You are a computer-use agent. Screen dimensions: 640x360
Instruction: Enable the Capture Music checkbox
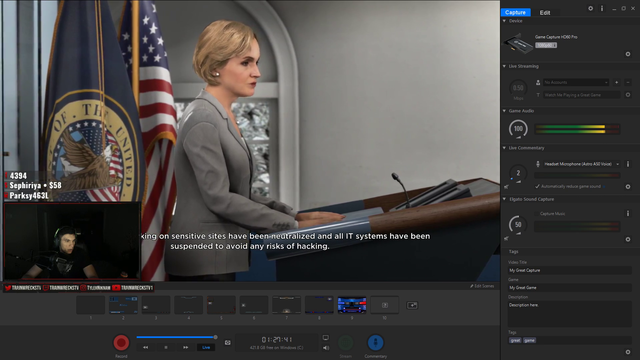click(537, 213)
